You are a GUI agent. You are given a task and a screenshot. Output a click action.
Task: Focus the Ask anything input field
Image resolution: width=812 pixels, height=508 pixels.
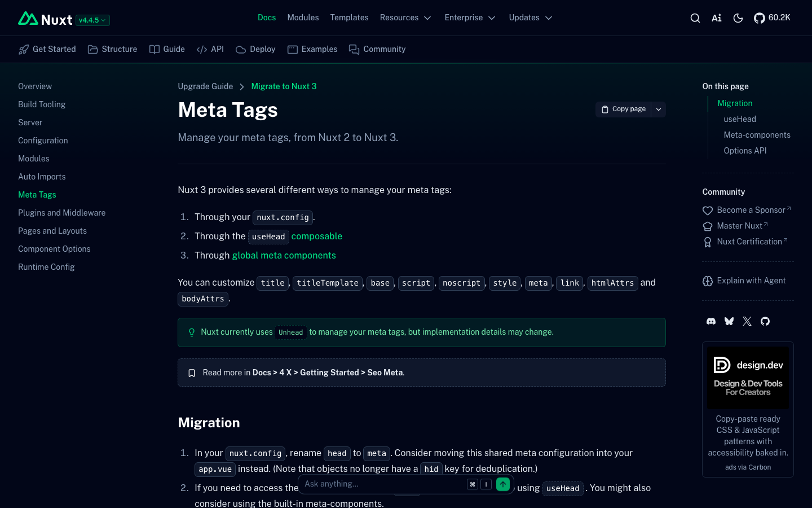[x=383, y=484]
